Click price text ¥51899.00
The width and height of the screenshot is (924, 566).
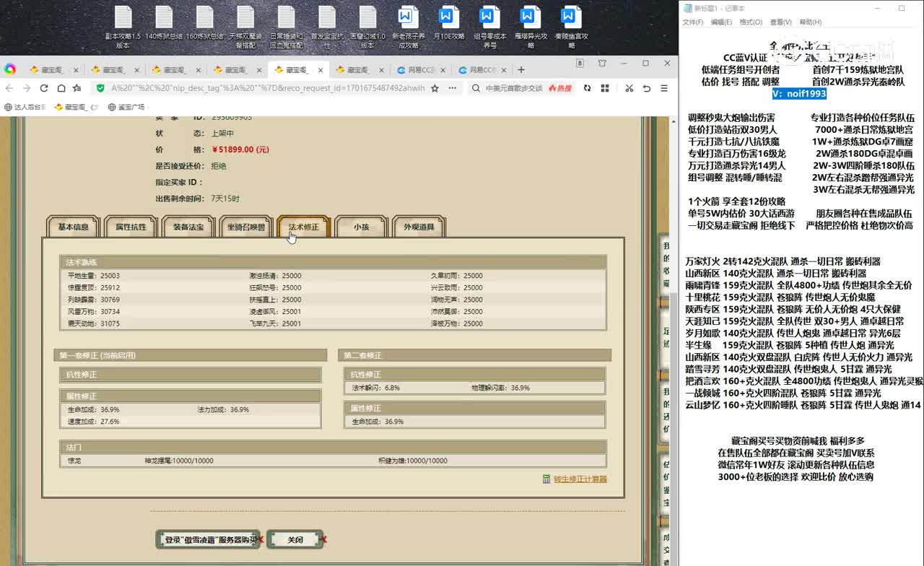(240, 149)
